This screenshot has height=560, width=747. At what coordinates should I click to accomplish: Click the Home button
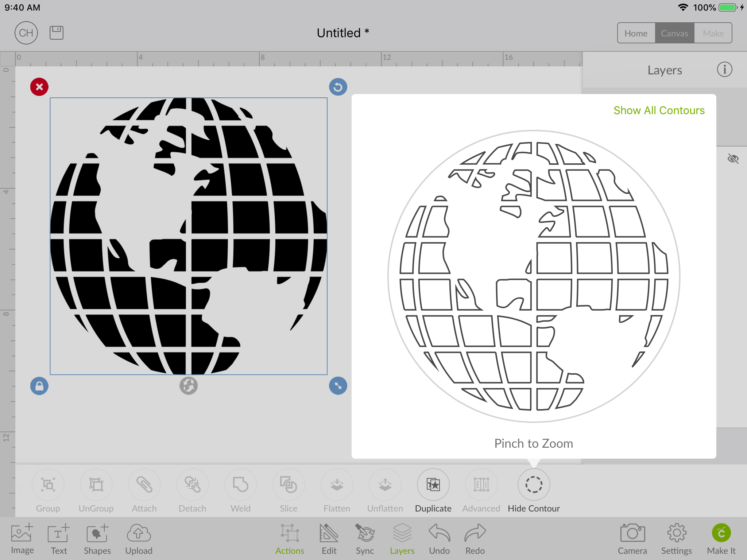pyautogui.click(x=636, y=33)
